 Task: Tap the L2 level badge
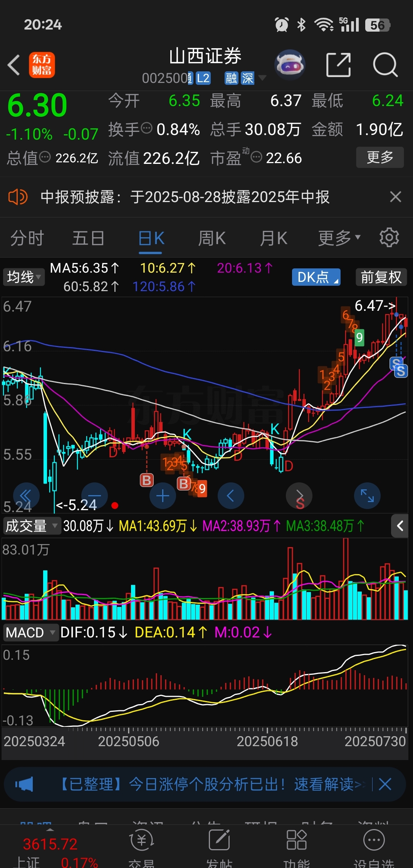203,78
